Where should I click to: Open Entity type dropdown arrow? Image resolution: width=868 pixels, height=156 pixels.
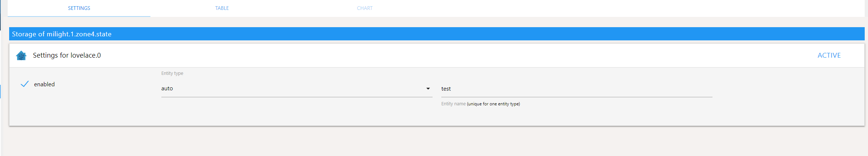click(x=428, y=88)
